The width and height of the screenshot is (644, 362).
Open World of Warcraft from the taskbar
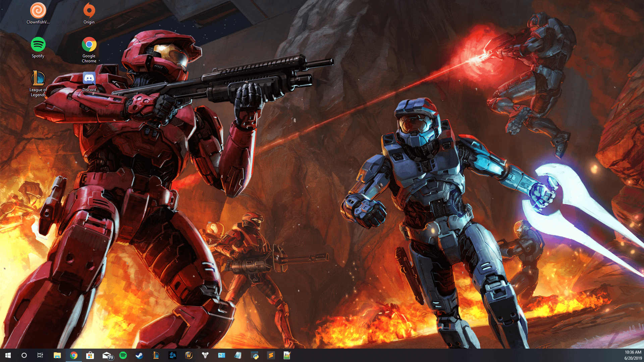(189, 355)
